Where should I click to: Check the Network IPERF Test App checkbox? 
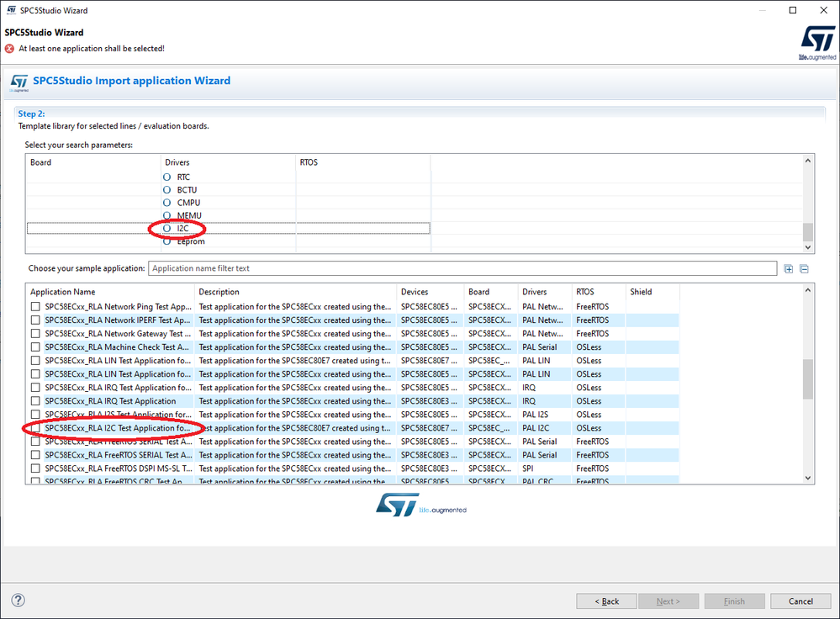point(35,320)
